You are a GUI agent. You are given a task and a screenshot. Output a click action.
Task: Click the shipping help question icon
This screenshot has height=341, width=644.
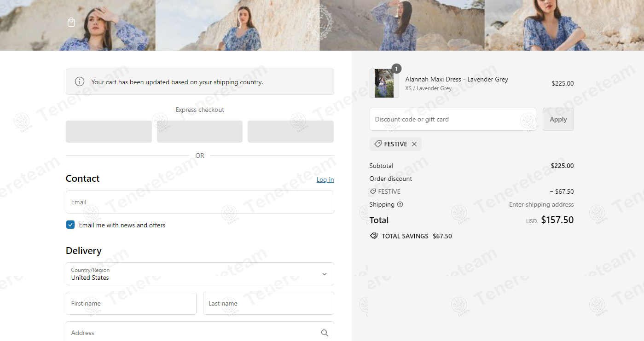[x=400, y=204]
